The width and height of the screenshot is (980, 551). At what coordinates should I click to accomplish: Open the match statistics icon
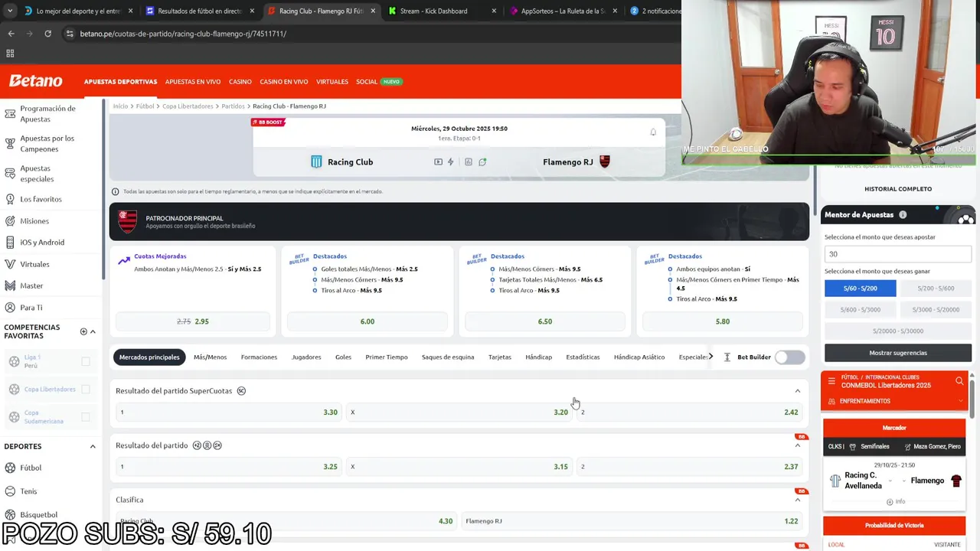[469, 162]
